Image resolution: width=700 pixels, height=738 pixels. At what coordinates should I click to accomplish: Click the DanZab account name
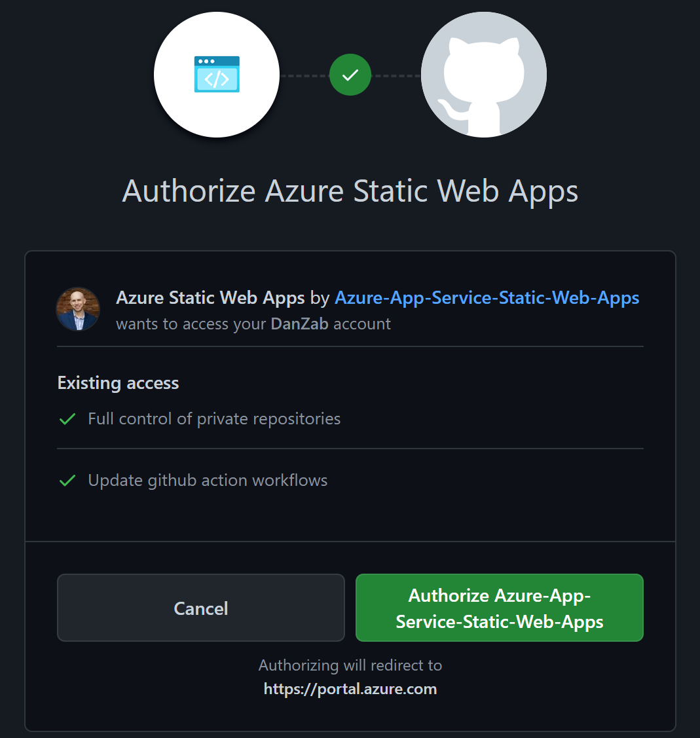pyautogui.click(x=299, y=323)
